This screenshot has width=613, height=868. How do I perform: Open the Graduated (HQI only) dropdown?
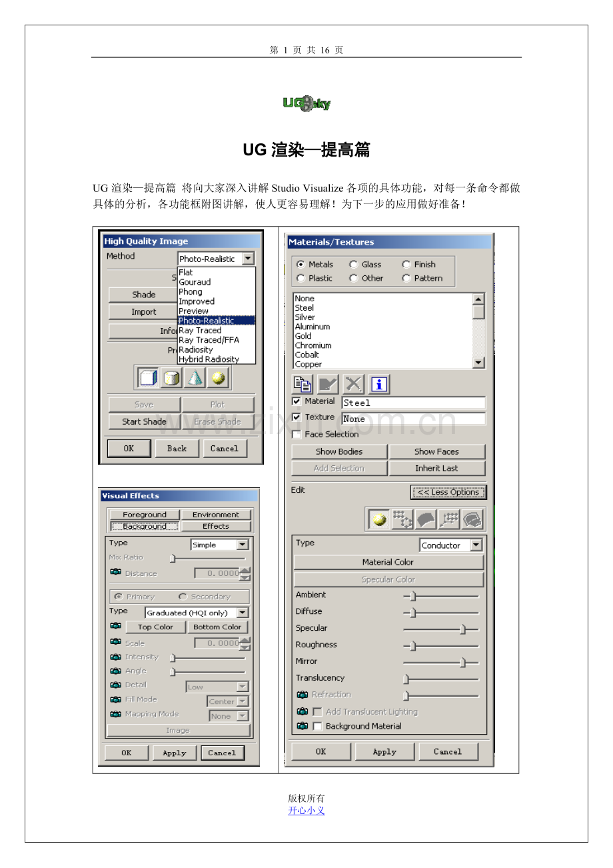point(242,613)
